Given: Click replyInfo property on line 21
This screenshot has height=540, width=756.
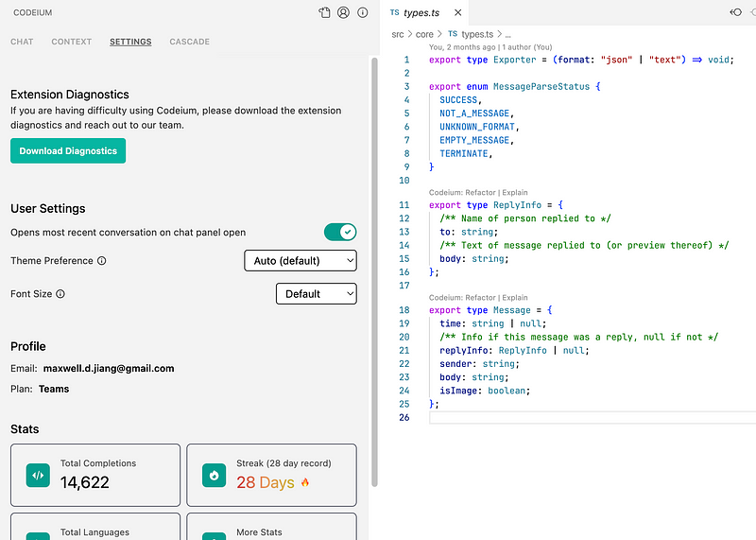Looking at the screenshot, I should tap(464, 350).
